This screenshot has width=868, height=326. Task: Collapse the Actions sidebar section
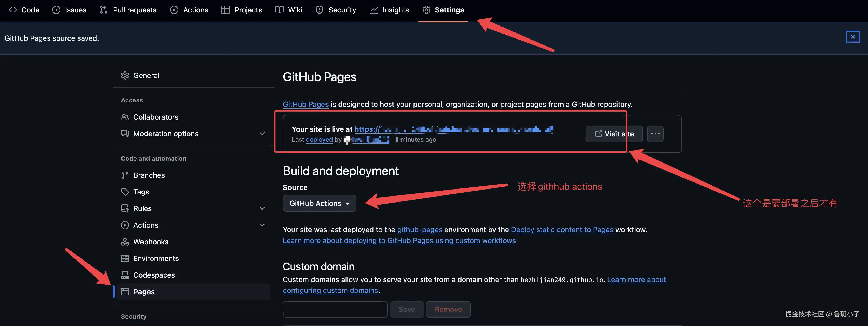(262, 225)
